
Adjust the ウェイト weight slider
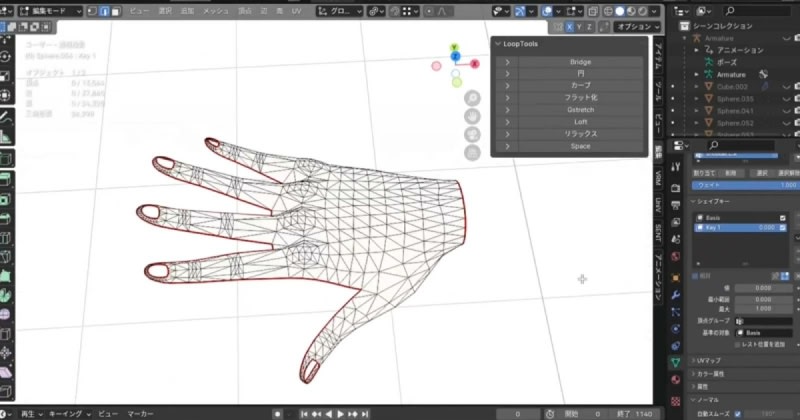(745, 185)
